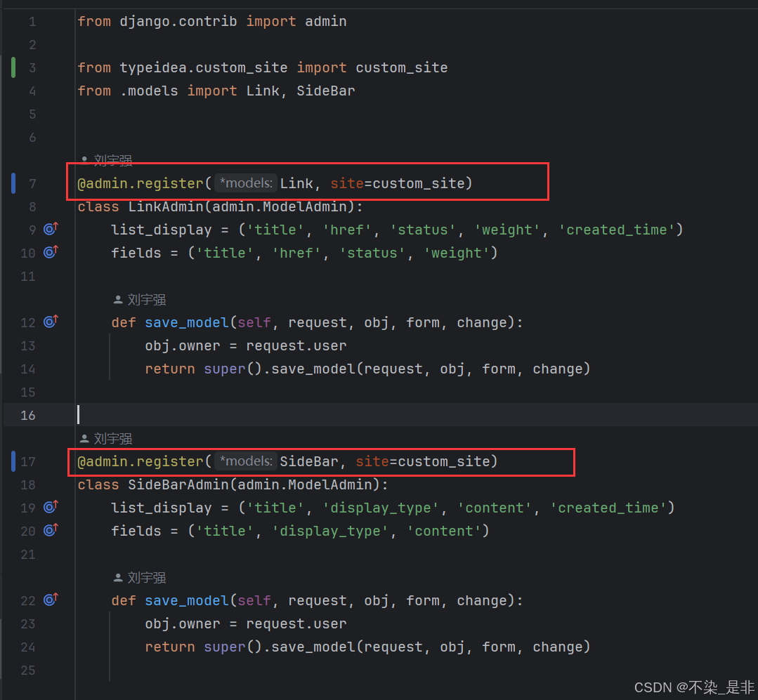Click 'admin.ModelAdmin' base class on line 18
Image resolution: width=758 pixels, height=700 pixels.
tap(305, 485)
